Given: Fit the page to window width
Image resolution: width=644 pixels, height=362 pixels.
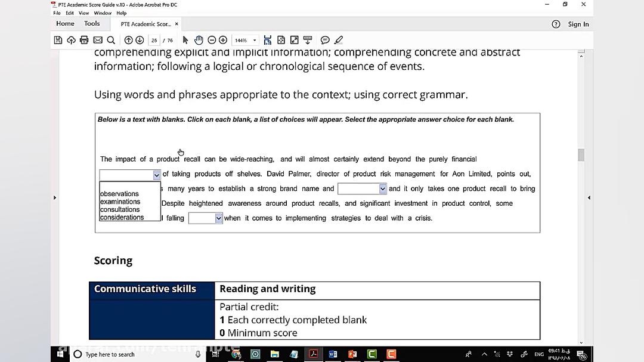Looking at the screenshot, I should point(267,41).
